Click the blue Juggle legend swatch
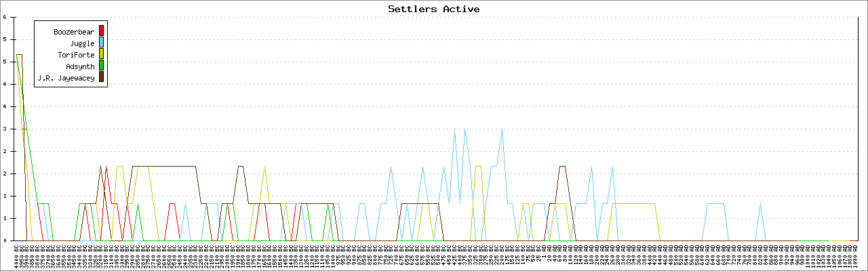Image resolution: width=868 pixels, height=271 pixels. [x=102, y=43]
